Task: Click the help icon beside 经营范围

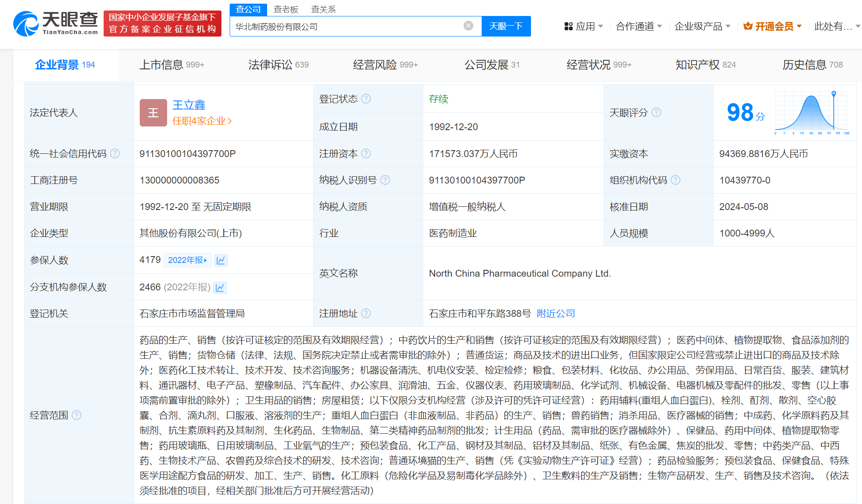Action: 77,415
